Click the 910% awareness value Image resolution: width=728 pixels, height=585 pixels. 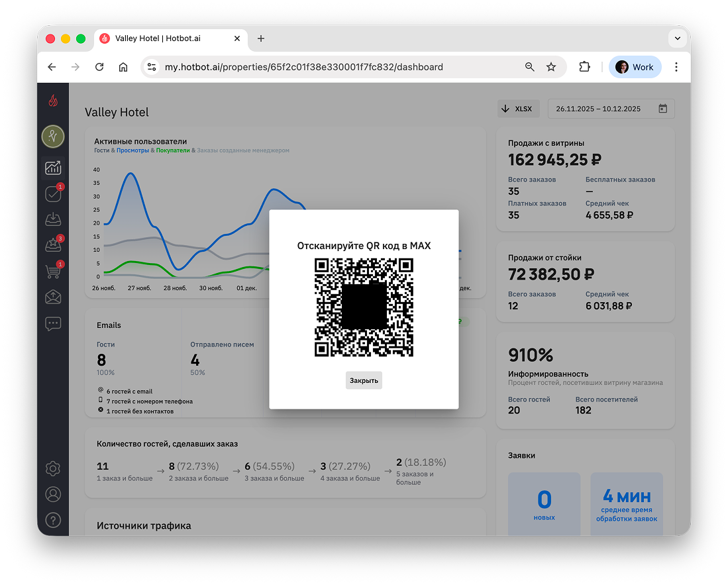click(x=531, y=355)
